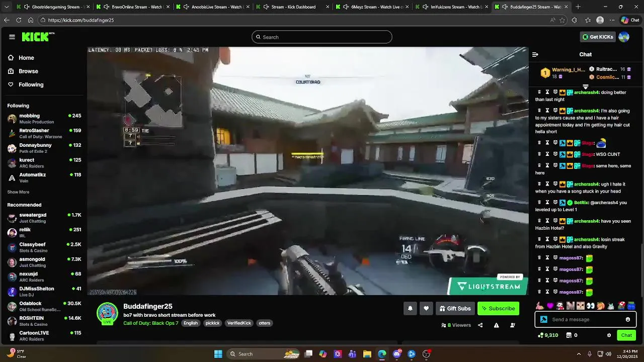Click the stream video player

(x=308, y=171)
